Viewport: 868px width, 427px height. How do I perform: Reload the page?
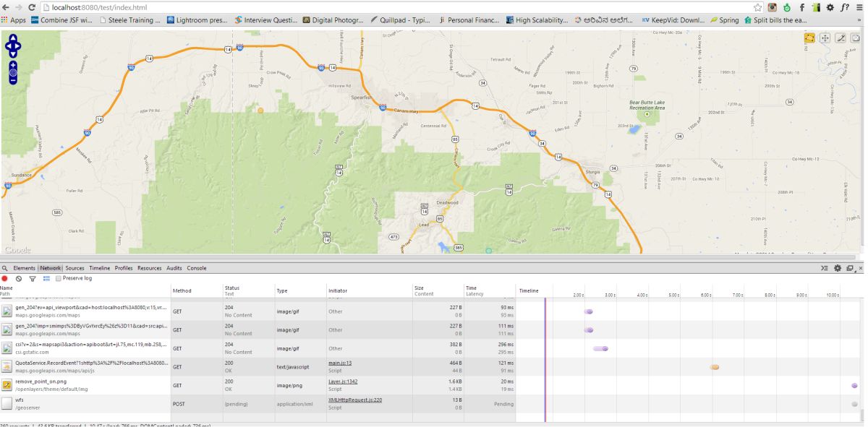click(x=33, y=7)
